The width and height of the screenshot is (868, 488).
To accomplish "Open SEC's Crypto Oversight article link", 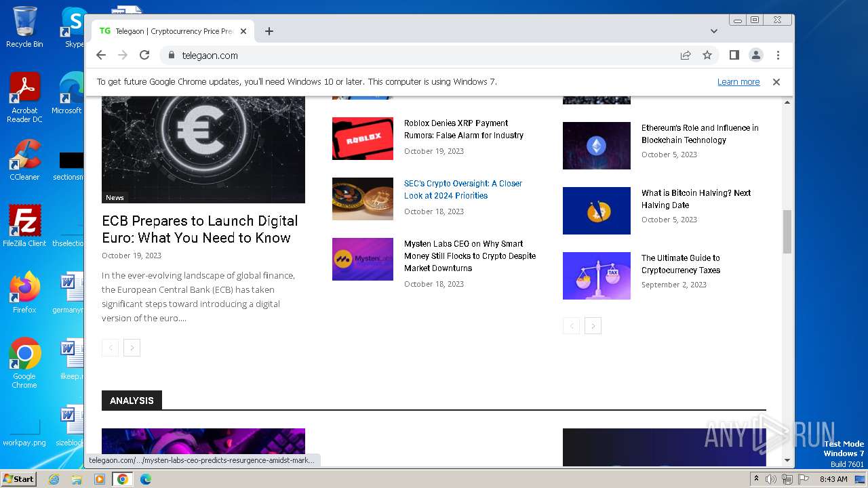I will [x=463, y=190].
